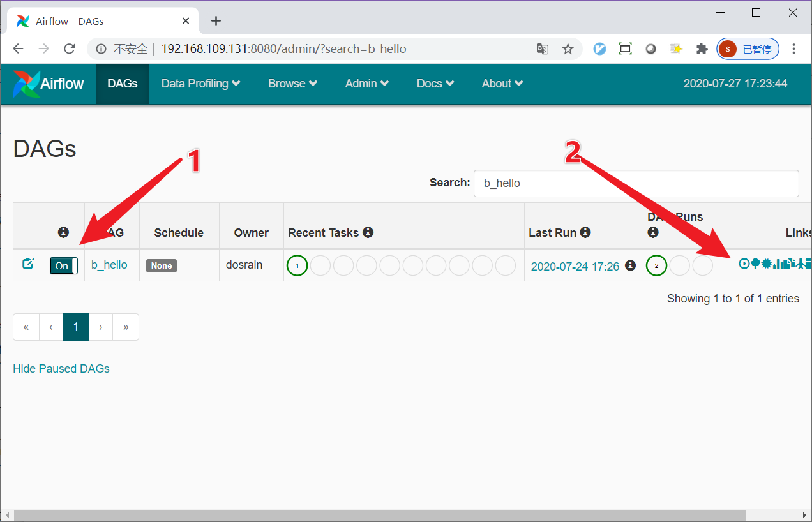Screen dimensions: 812x522
Task: Click the yellow star notes extension icon
Action: [x=676, y=49]
